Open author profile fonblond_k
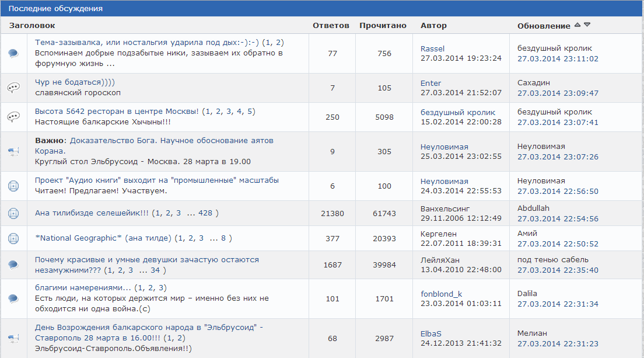 tap(441, 294)
